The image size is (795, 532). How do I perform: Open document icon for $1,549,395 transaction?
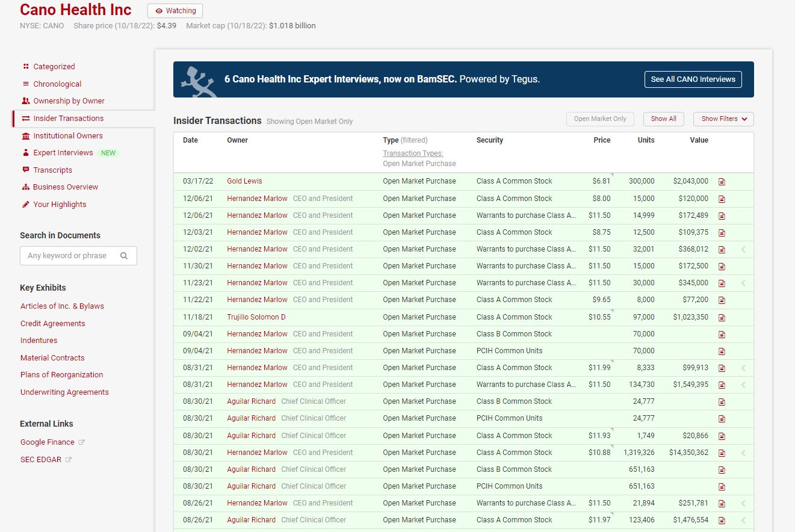pyautogui.click(x=722, y=385)
